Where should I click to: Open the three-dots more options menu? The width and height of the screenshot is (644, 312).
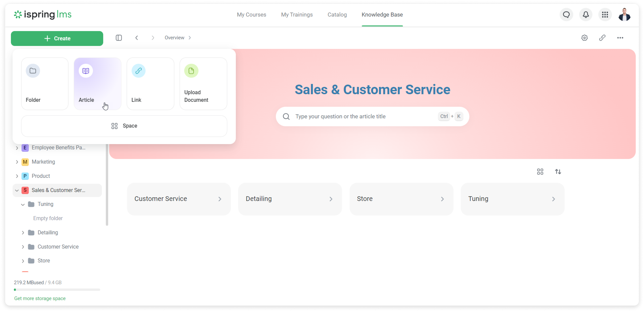click(x=620, y=38)
